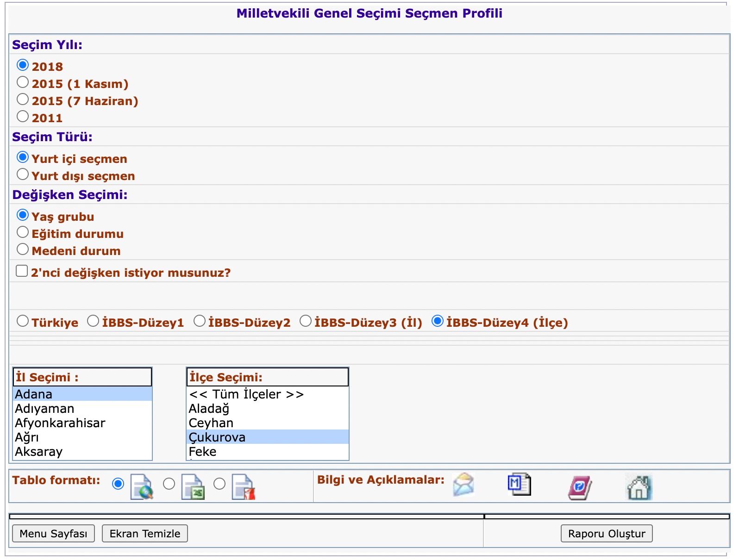Select the 2015 (1 Kasım) election year
The image size is (739, 560).
coord(23,82)
